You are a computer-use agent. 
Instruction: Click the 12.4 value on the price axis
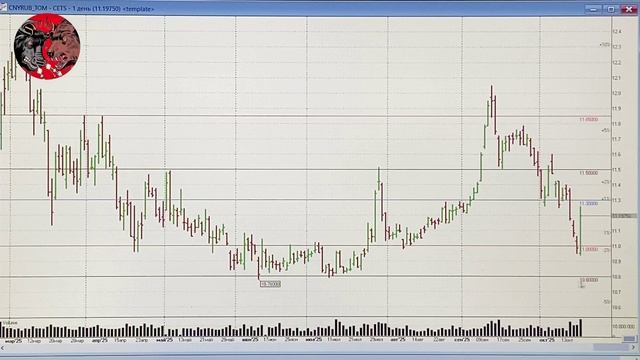coord(616,31)
